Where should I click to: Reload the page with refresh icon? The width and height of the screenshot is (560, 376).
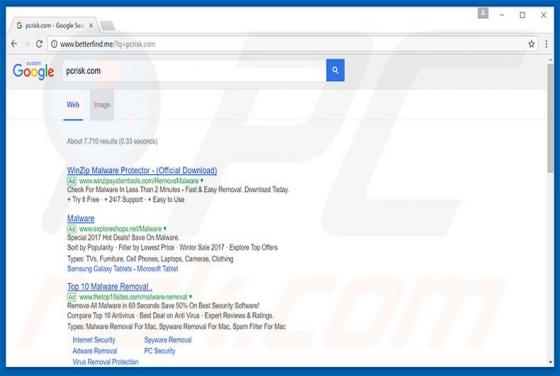click(39, 44)
